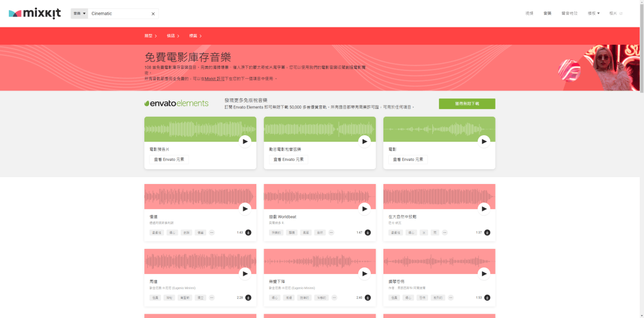Clear the Cinematic search text with X
The width and height of the screenshot is (644, 318).
coord(153,14)
